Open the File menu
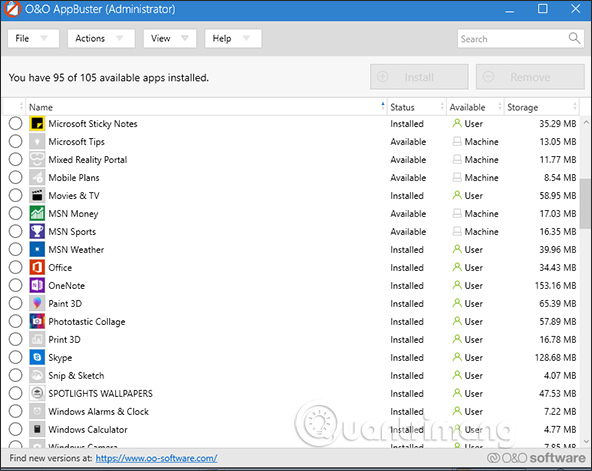The image size is (592, 471). (x=33, y=38)
